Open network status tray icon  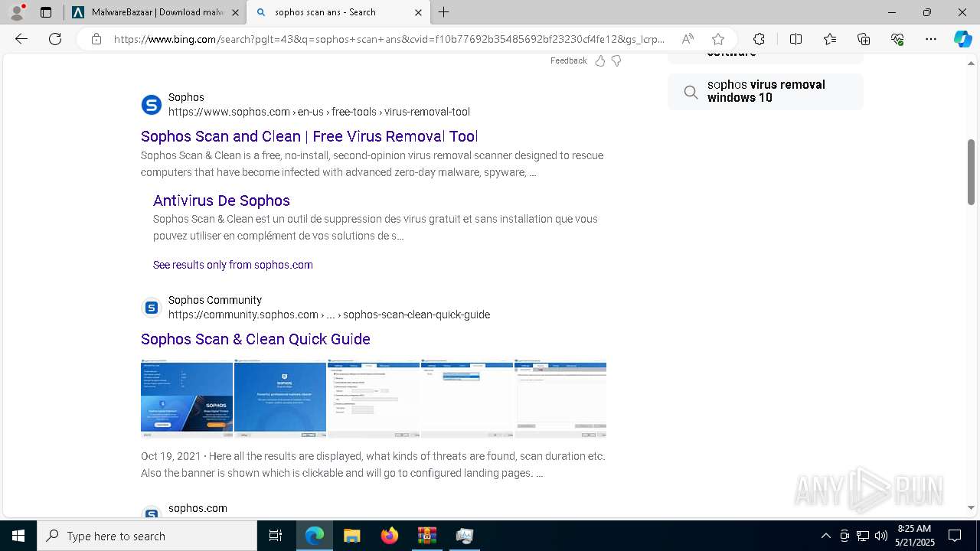click(863, 536)
